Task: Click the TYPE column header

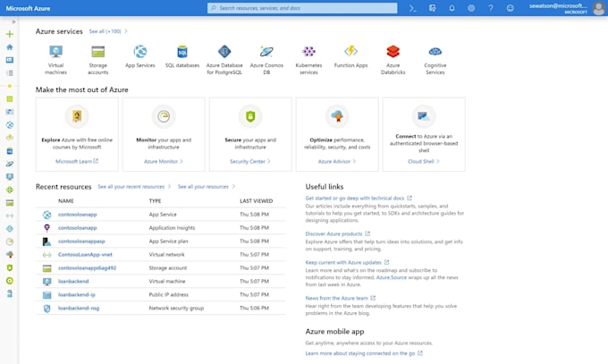Action: pos(155,201)
